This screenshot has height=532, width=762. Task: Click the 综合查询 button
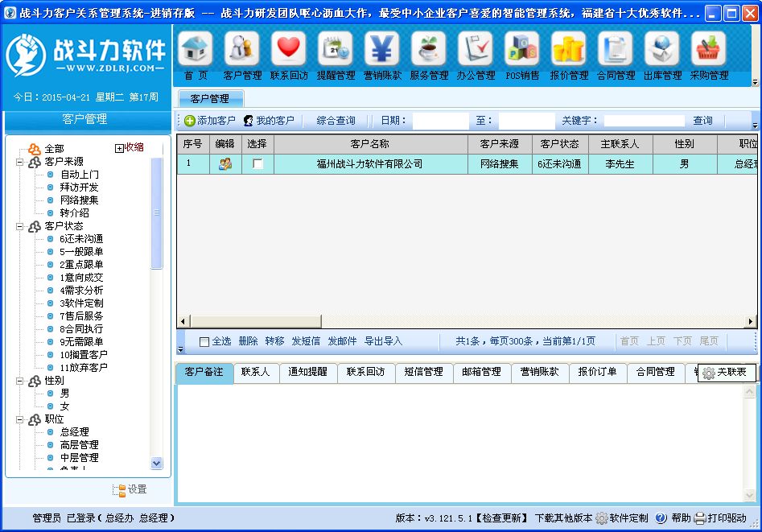pyautogui.click(x=336, y=121)
